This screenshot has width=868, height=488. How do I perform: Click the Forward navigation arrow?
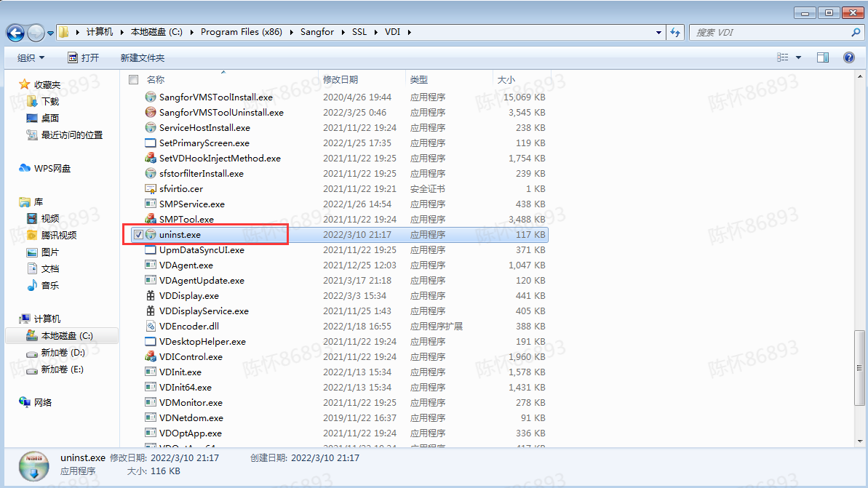point(36,33)
